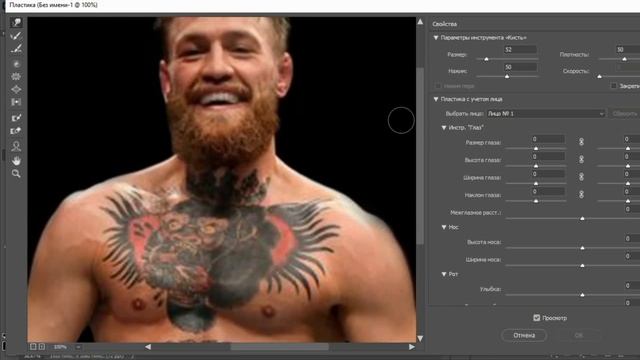
Task: Enable the Закрепить края checkbox
Action: [x=613, y=86]
